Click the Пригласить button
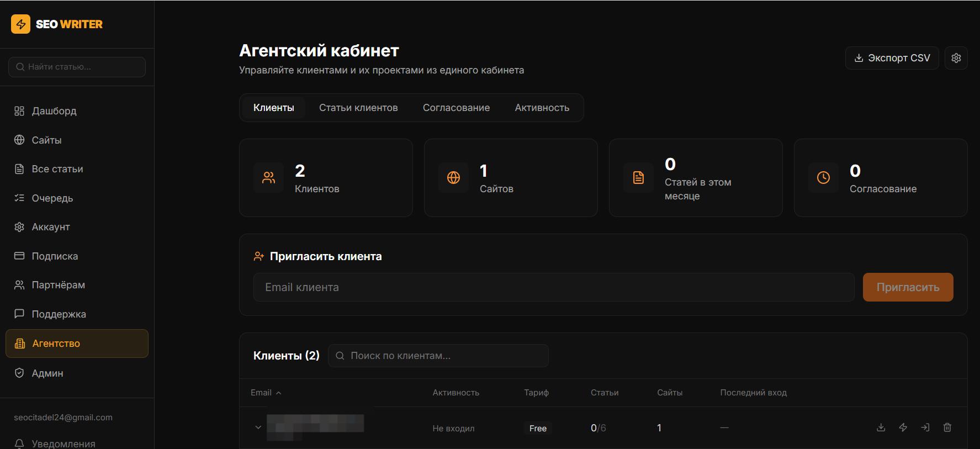 coord(908,287)
